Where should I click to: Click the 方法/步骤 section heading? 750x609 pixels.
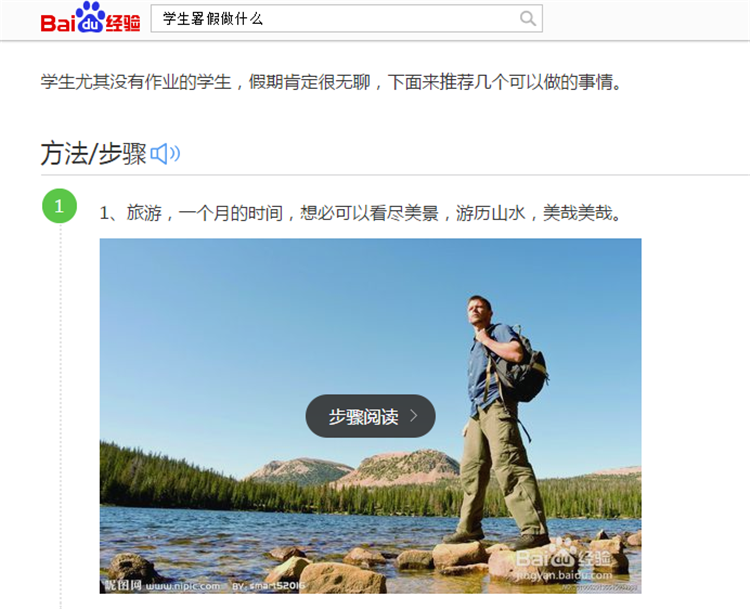[x=93, y=154]
